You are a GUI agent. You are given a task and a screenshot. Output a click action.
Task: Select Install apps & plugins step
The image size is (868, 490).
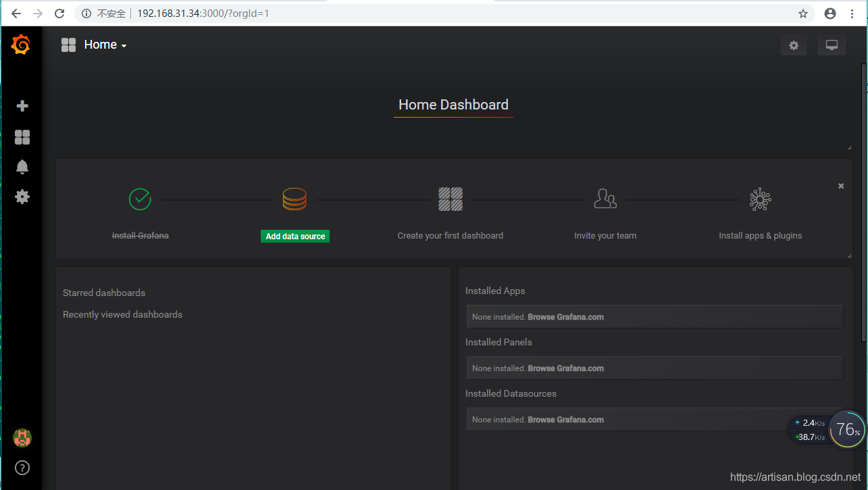coord(760,236)
